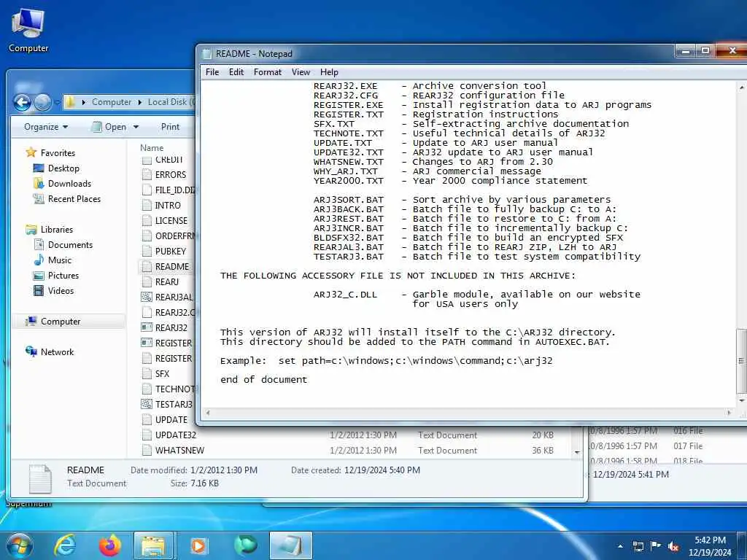Click Explorer file list scroll down arrow
The height and width of the screenshot is (560, 747).
click(x=578, y=452)
